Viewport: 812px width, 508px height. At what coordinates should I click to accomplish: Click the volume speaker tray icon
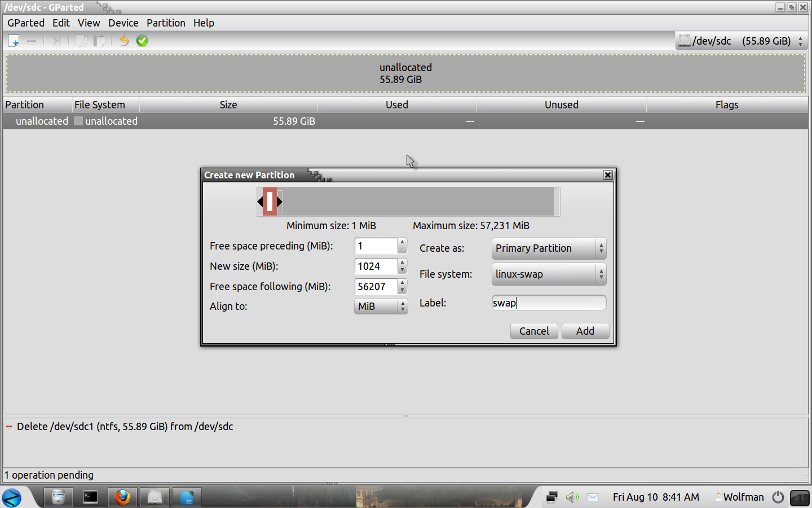pyautogui.click(x=572, y=497)
